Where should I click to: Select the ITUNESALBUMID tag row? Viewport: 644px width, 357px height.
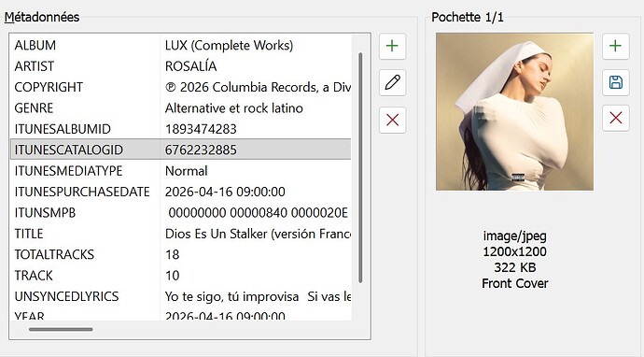pos(181,129)
